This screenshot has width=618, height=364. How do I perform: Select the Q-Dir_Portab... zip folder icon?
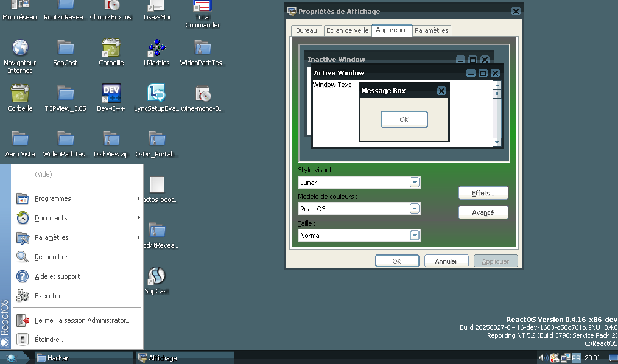point(157,139)
